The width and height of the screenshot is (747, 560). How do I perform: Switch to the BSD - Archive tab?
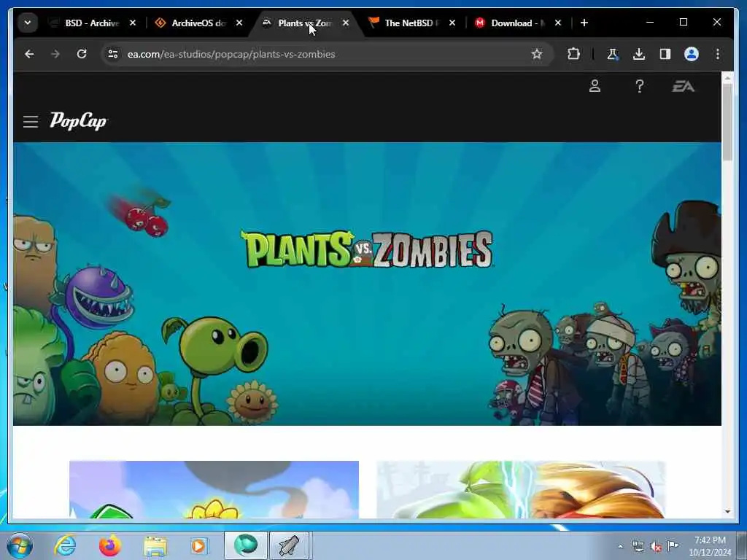coord(92,23)
